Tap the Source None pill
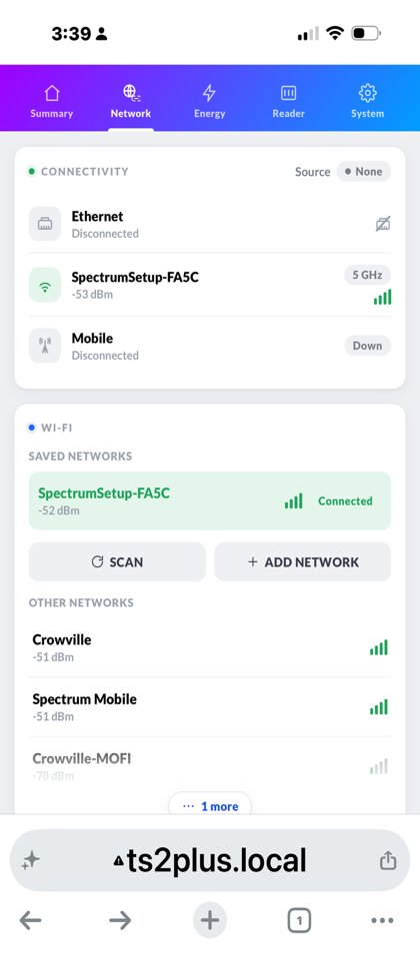Viewport: 420px width, 980px height. [x=364, y=171]
